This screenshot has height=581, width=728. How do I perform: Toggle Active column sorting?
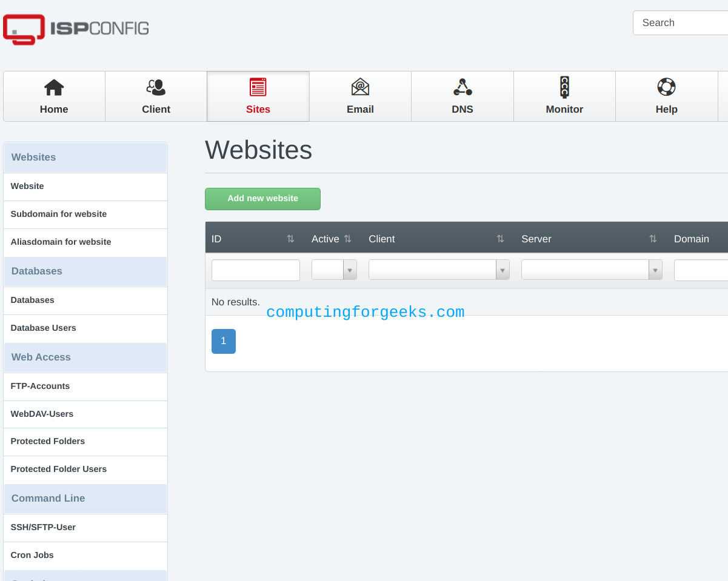coord(347,239)
